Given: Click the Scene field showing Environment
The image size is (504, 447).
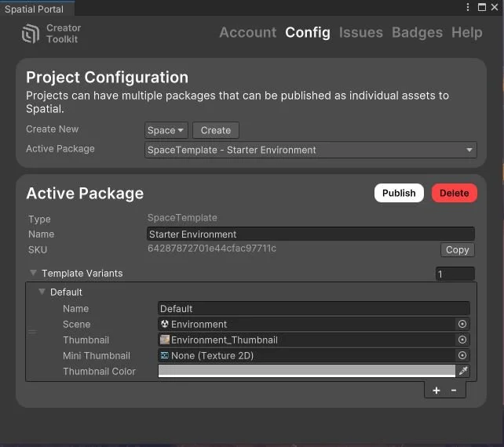Looking at the screenshot, I should (314, 324).
